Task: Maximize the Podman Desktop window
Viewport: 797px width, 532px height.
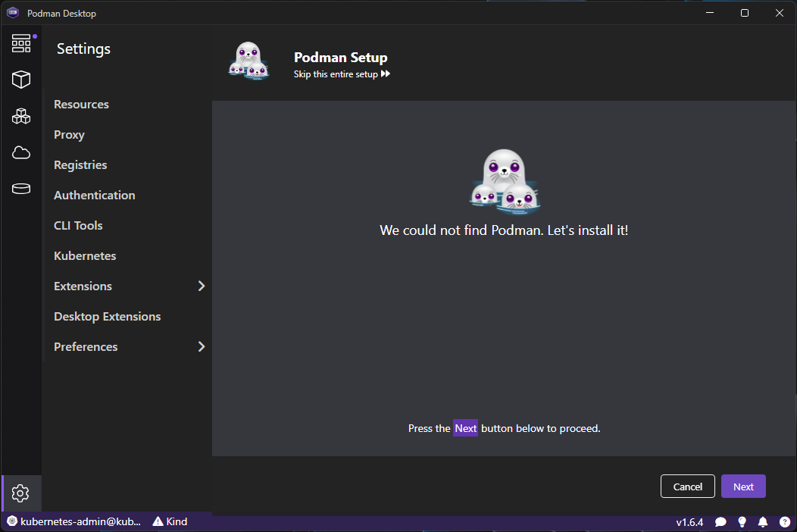Action: [x=745, y=13]
